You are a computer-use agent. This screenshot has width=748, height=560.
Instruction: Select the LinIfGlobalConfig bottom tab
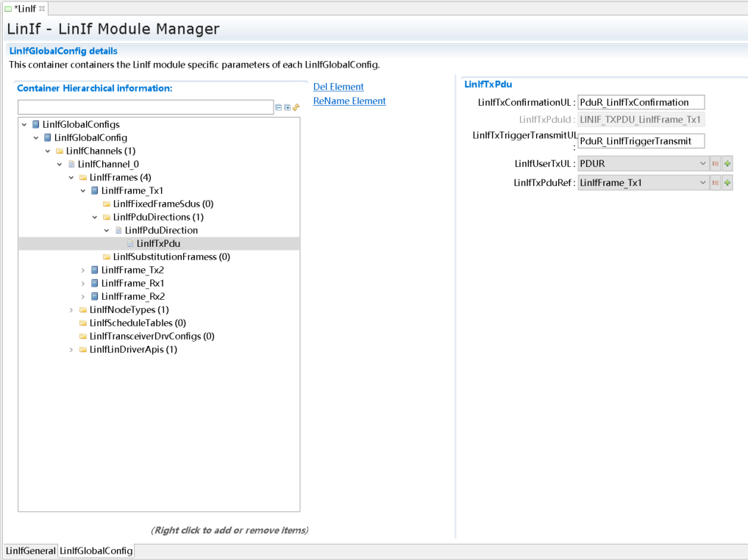coord(96,550)
